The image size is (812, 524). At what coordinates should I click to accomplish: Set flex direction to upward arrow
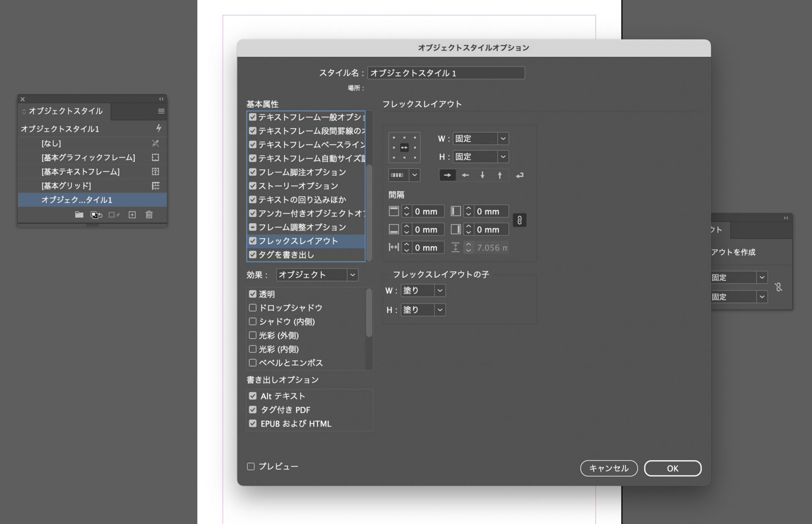(x=500, y=175)
